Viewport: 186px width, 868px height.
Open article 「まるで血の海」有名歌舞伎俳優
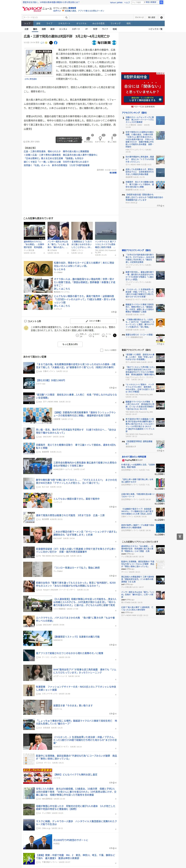pyautogui.click(x=75, y=366)
